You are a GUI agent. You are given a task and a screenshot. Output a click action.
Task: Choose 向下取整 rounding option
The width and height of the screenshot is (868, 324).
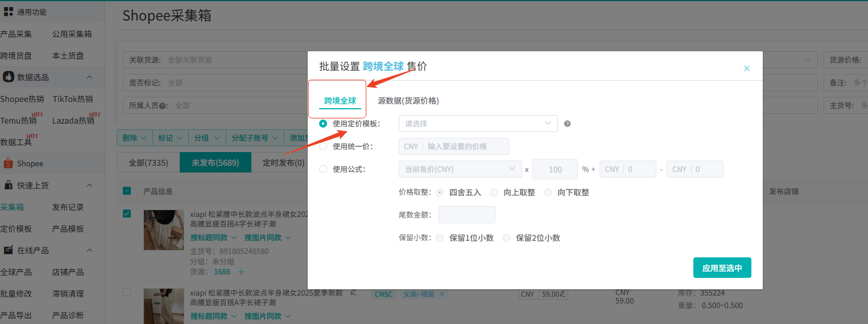click(548, 192)
